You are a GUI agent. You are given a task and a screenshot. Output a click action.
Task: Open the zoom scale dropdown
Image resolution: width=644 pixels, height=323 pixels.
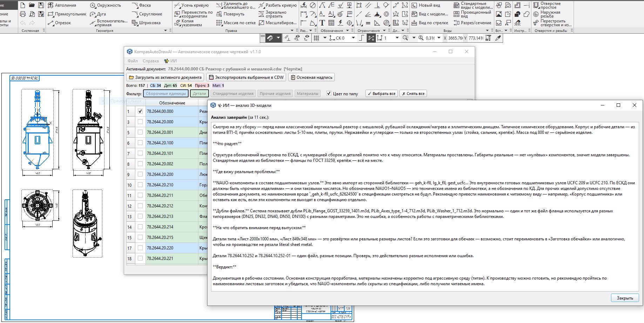(439, 38)
